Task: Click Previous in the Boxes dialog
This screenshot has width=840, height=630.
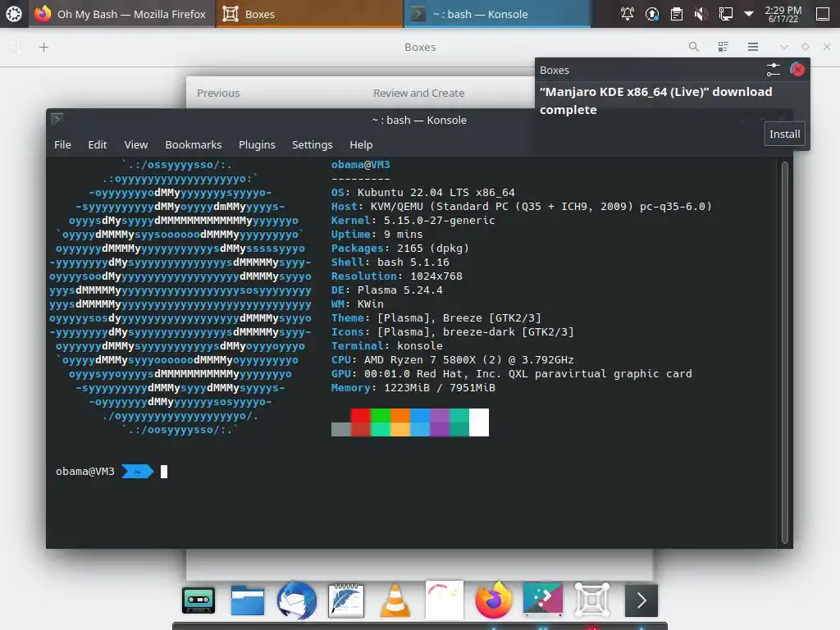Action: (x=218, y=94)
